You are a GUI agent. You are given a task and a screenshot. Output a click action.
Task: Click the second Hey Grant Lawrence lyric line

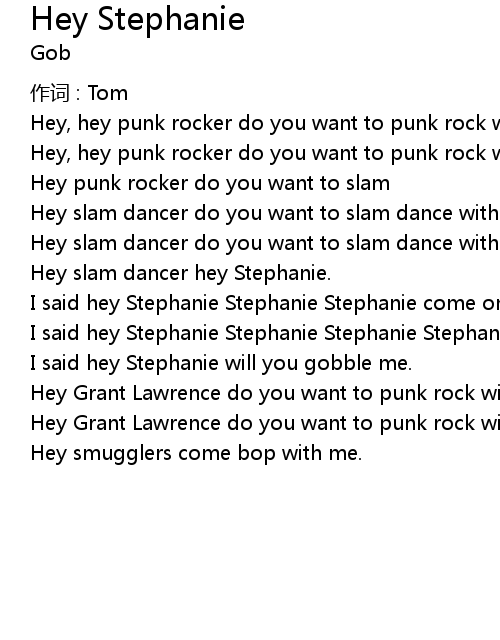(265, 423)
